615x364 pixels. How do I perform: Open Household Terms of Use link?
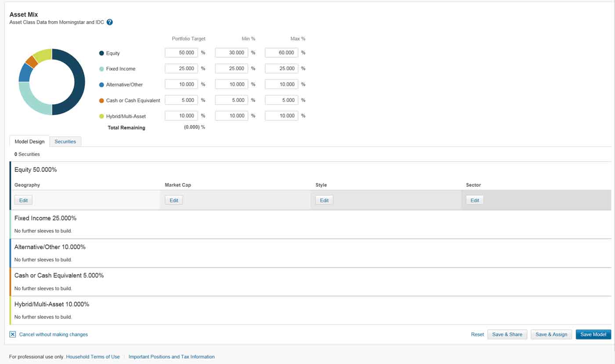(x=93, y=357)
